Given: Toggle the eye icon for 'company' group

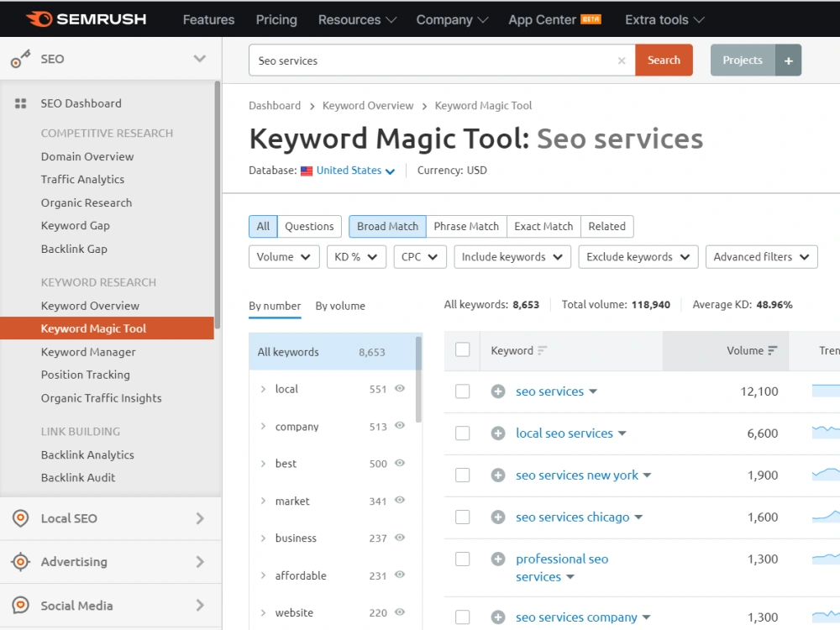Looking at the screenshot, I should click(400, 425).
